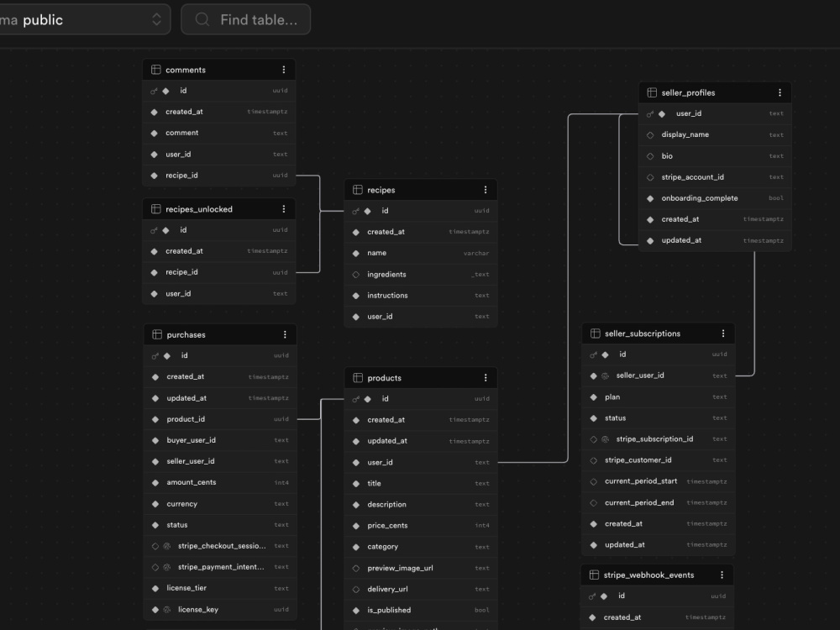
Task: Click amount_cents column in purchases
Action: pyautogui.click(x=220, y=482)
